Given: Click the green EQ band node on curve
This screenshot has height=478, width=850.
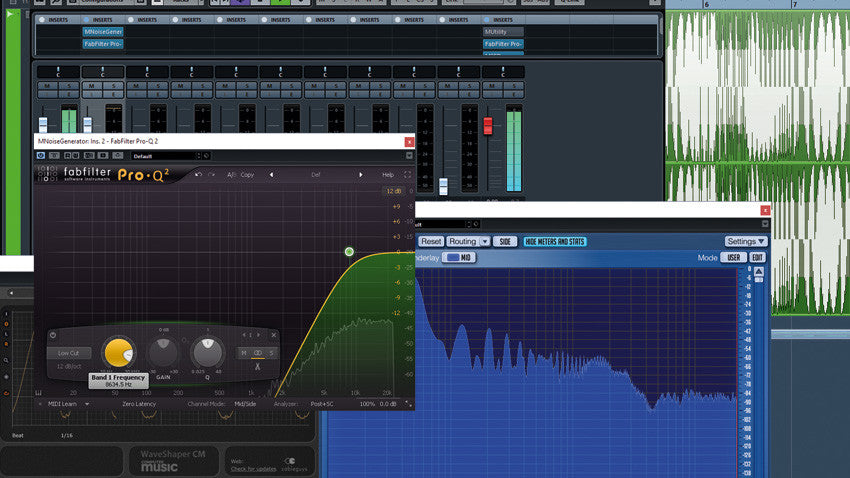Looking at the screenshot, I should coord(349,252).
